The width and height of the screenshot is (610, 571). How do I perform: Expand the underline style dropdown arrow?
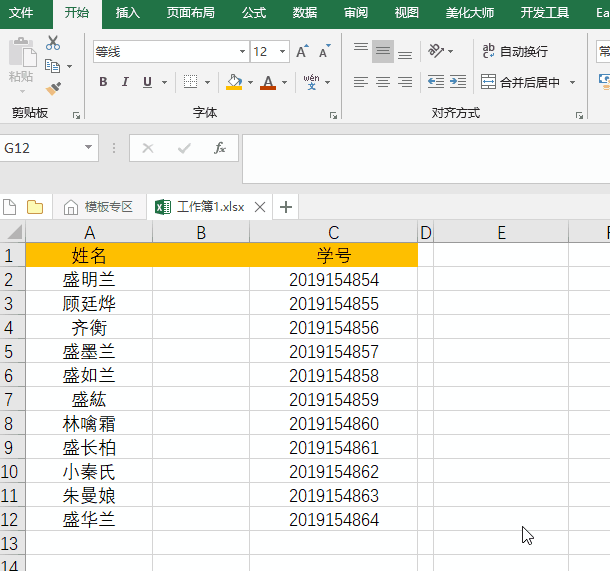(165, 82)
